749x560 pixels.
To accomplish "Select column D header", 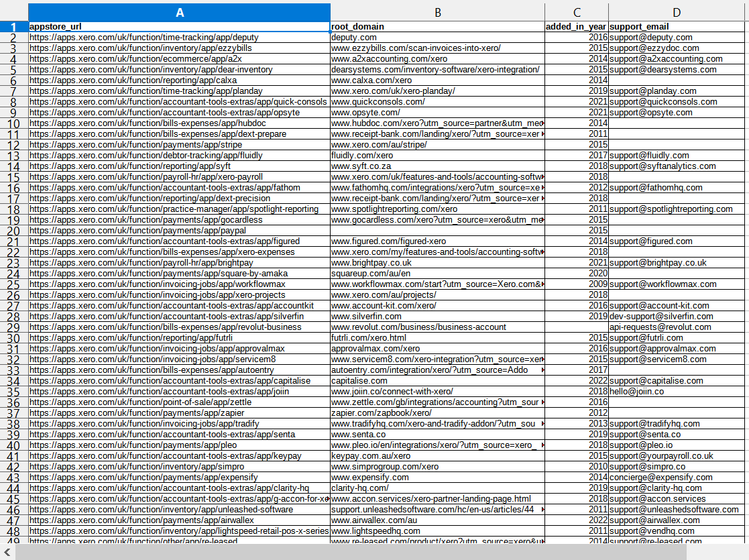I will point(677,12).
